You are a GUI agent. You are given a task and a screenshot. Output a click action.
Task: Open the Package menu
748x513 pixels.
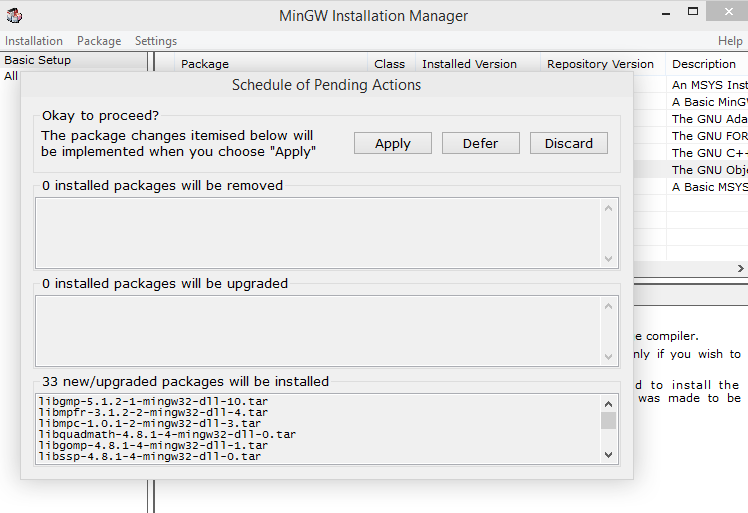tap(99, 41)
